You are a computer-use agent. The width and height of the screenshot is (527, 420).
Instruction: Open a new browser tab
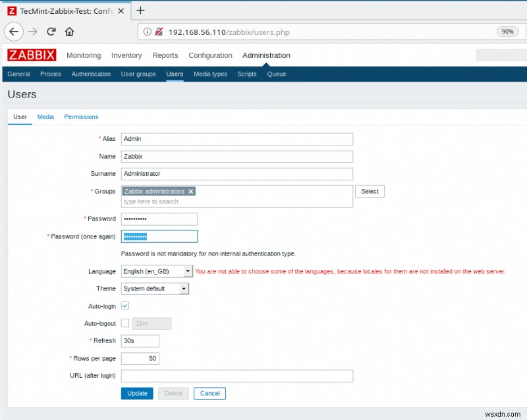pyautogui.click(x=140, y=11)
